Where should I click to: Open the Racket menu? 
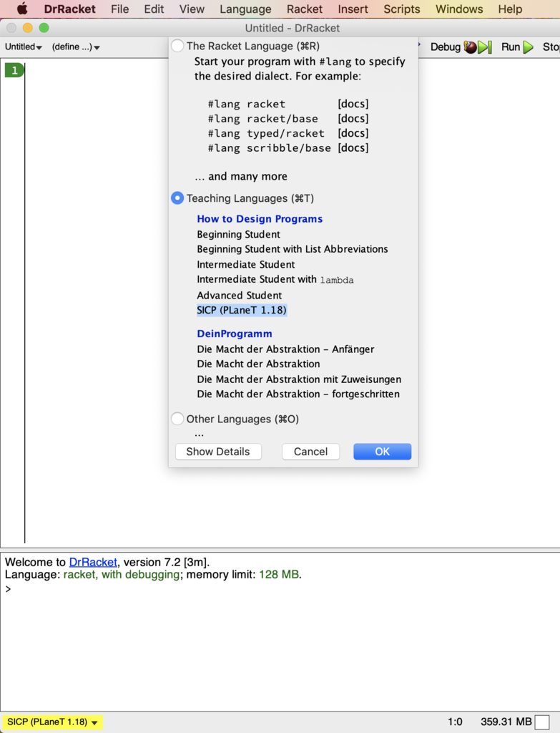(x=305, y=9)
